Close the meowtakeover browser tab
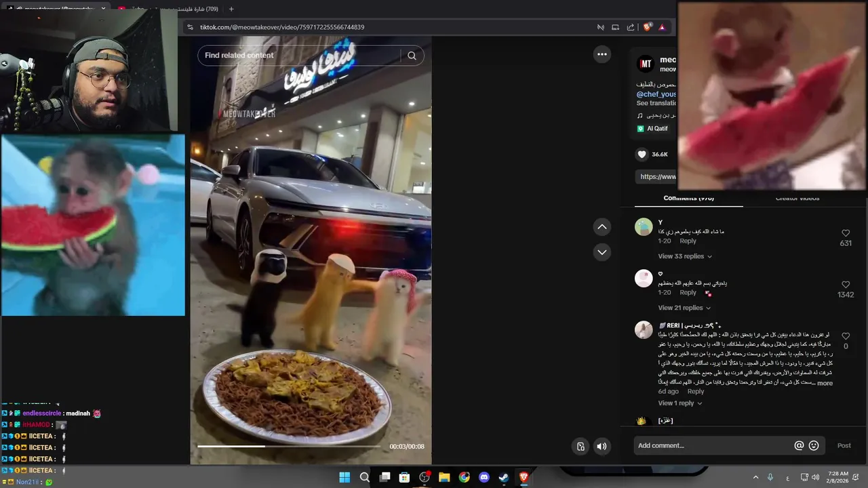This screenshot has height=488, width=868. click(x=103, y=9)
